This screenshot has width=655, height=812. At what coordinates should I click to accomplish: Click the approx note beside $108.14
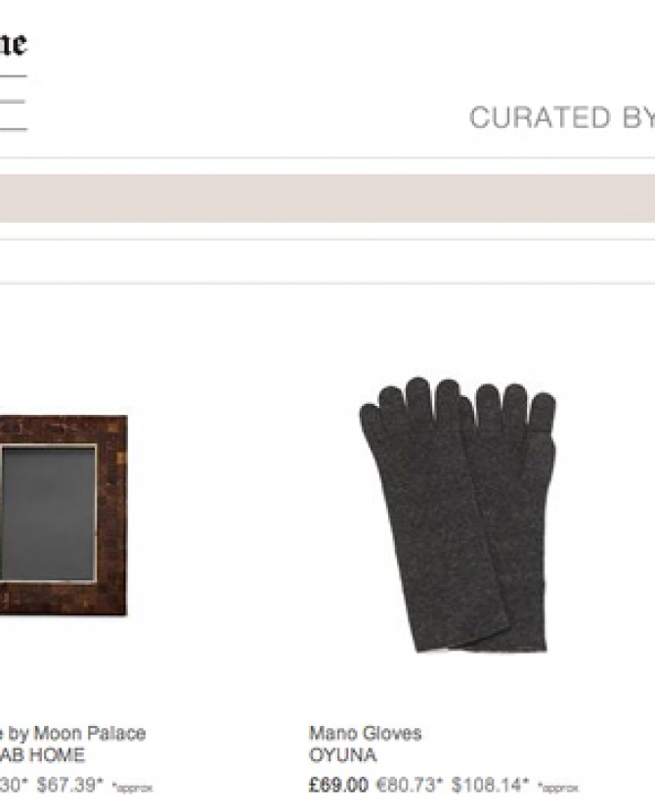[558, 789]
